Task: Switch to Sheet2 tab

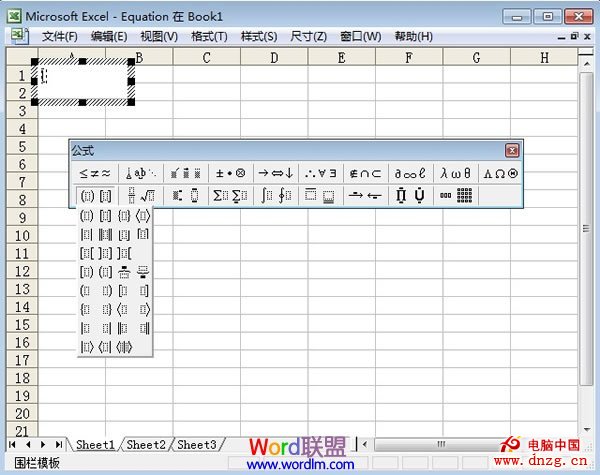Action: point(146,445)
